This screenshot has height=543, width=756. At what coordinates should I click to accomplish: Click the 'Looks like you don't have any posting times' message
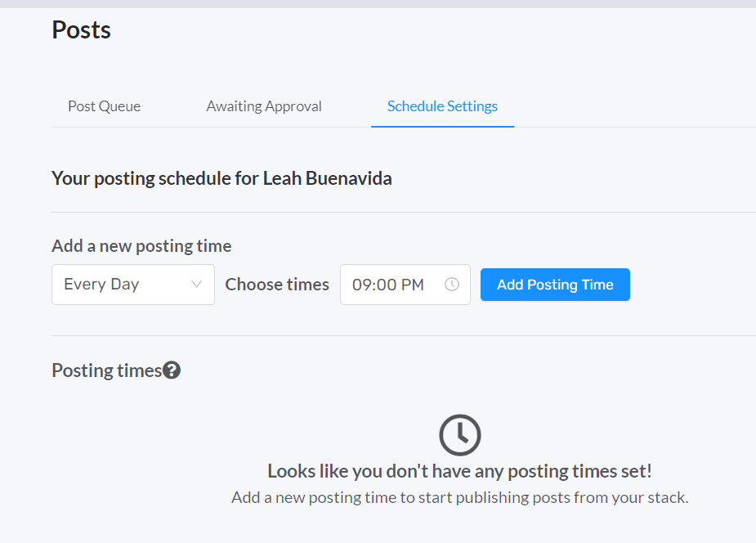click(x=459, y=471)
